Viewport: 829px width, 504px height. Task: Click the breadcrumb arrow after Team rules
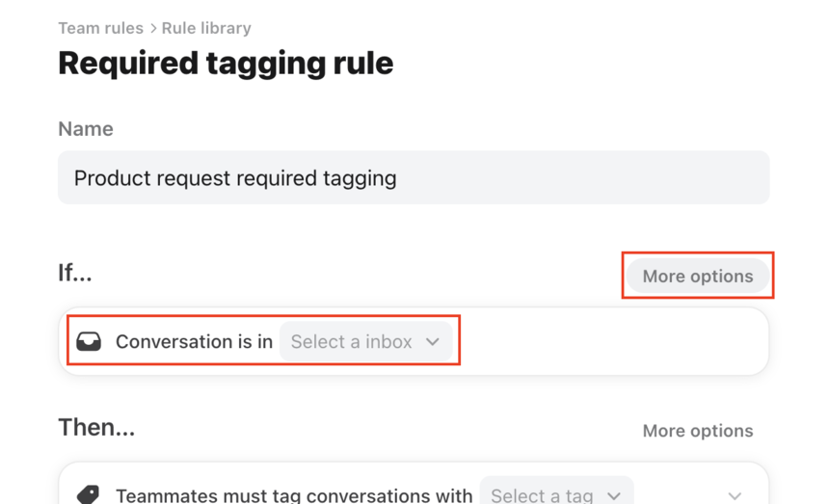(153, 28)
